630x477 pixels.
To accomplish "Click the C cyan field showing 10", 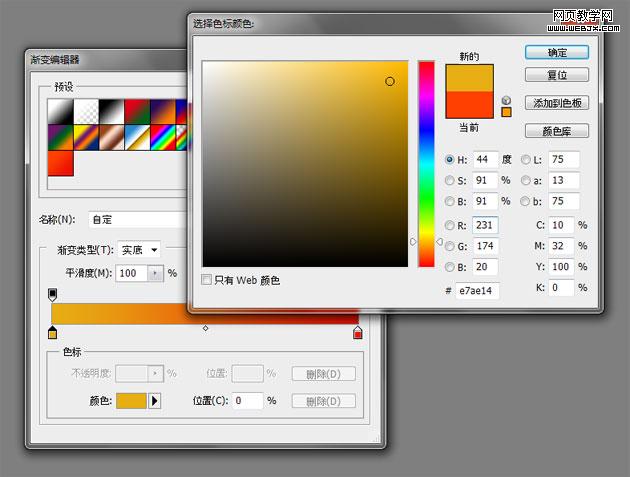I will point(561,225).
